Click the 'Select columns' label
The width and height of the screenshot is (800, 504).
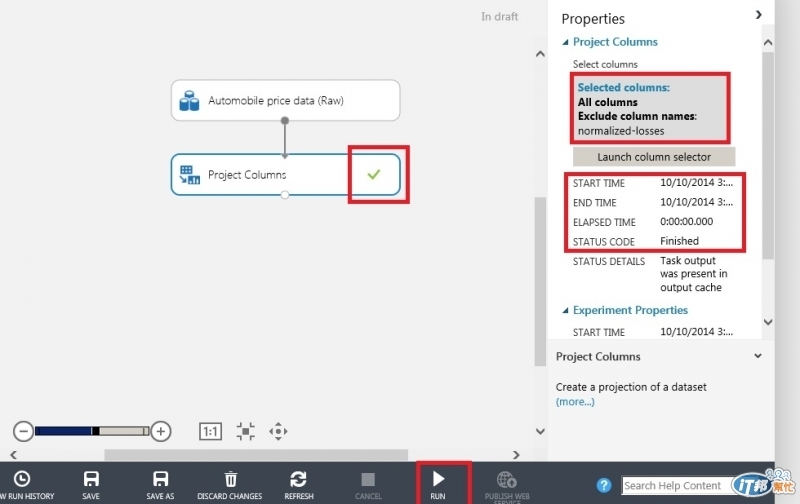pyautogui.click(x=605, y=64)
